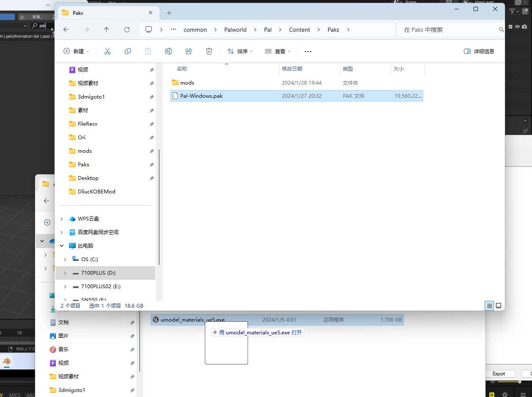The height and width of the screenshot is (397, 532).
Task: Click the Cut scissors icon in toolbar
Action: (108, 51)
